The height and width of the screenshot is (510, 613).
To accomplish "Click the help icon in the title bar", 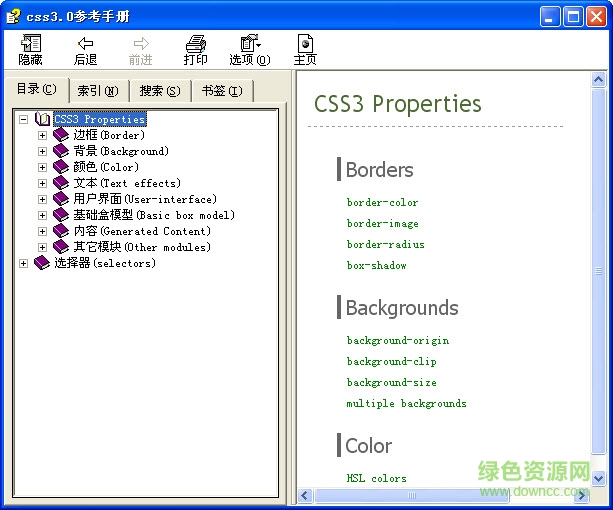I will [13, 16].
